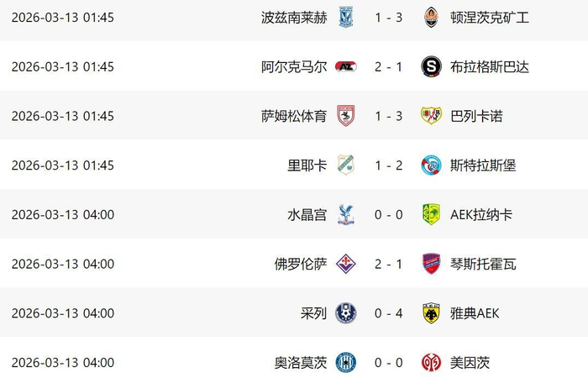The width and height of the screenshot is (588, 383).
Task: Click the AEK Athens crest beside 雅典AEK
Action: tap(431, 313)
